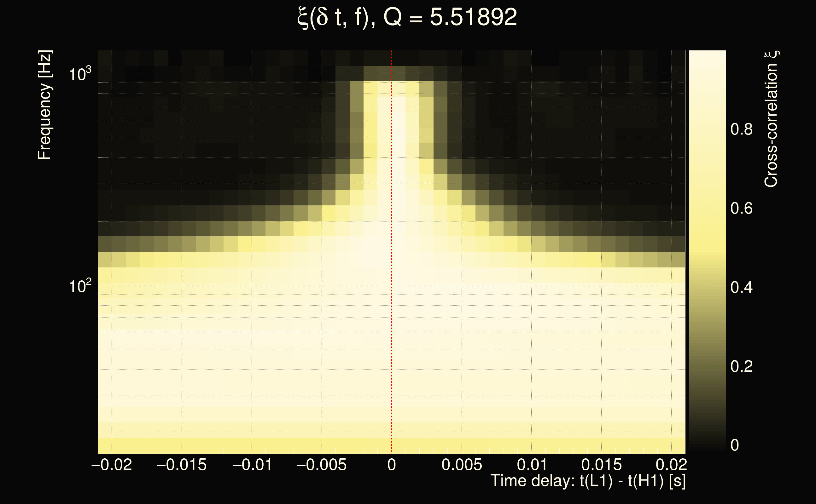
Task: Click the 0 tick label on the colorbar
Action: click(735, 445)
